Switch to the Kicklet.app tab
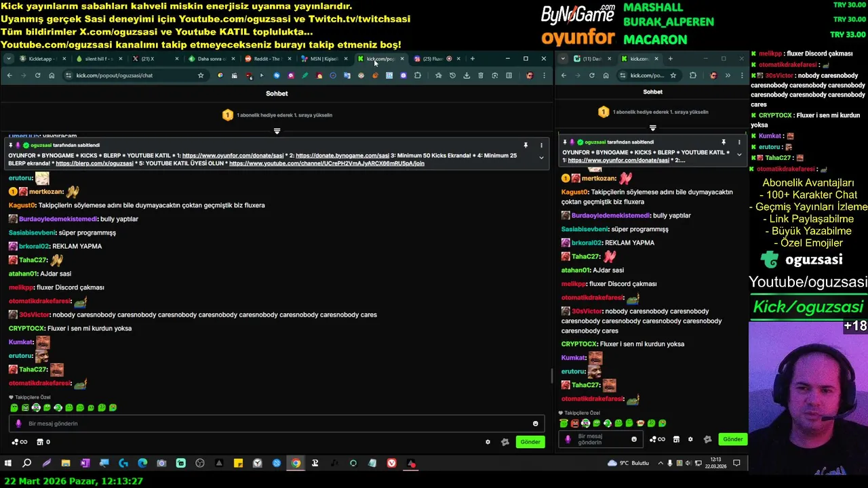 (43, 59)
